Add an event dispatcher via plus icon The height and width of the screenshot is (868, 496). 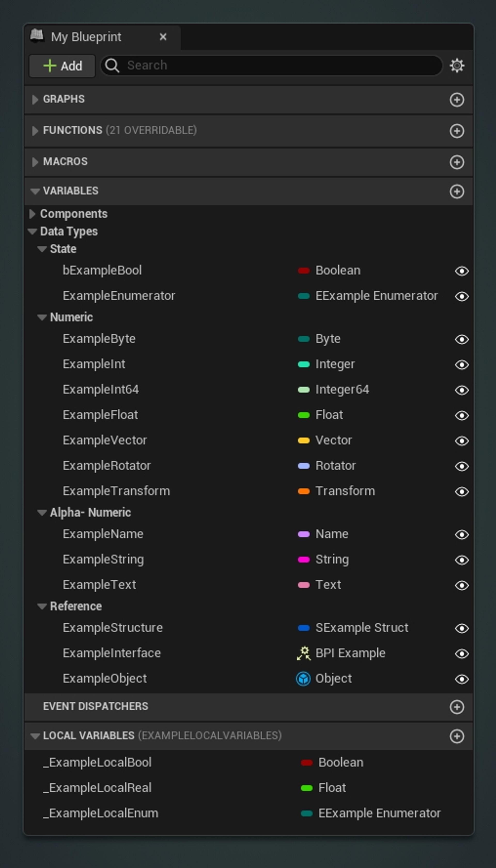point(457,707)
